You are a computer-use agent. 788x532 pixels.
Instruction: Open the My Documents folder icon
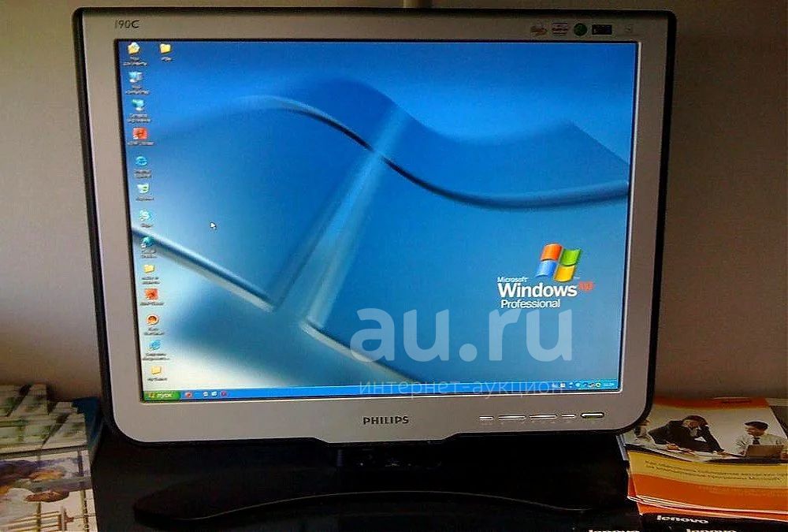[x=134, y=49]
